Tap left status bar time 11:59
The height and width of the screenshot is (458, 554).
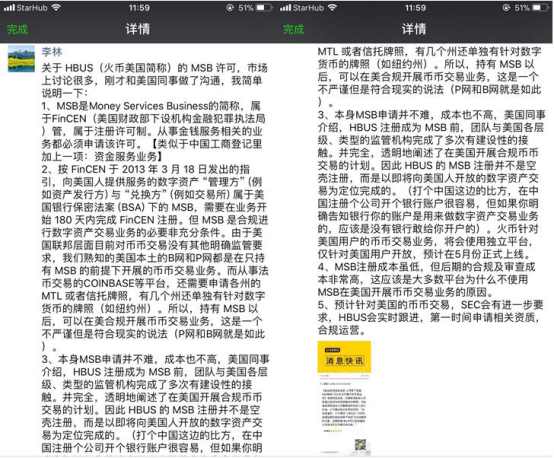tap(139, 8)
